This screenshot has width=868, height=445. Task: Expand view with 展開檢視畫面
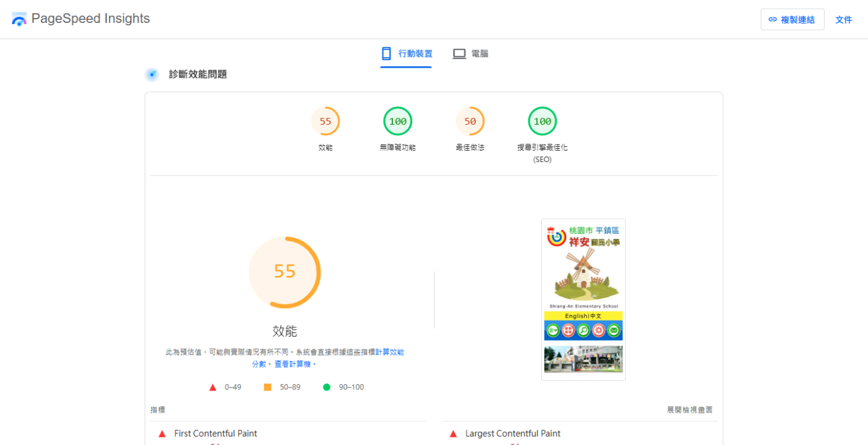click(x=689, y=410)
